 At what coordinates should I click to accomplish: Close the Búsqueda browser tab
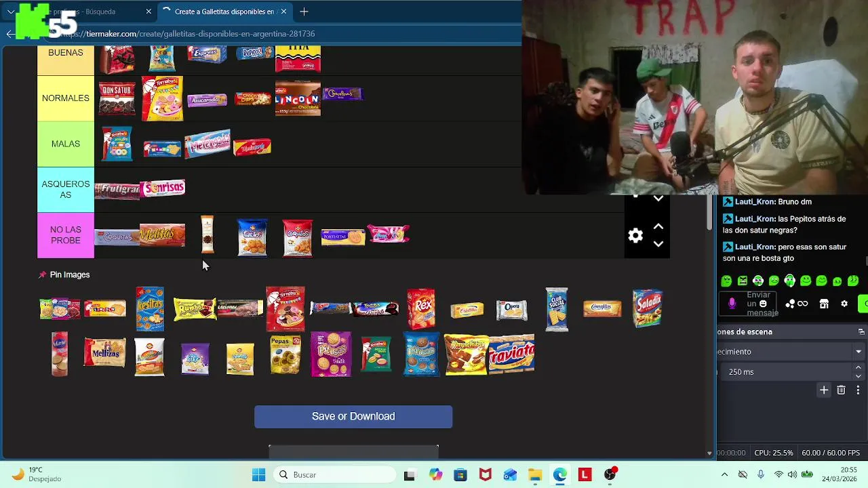coord(149,12)
